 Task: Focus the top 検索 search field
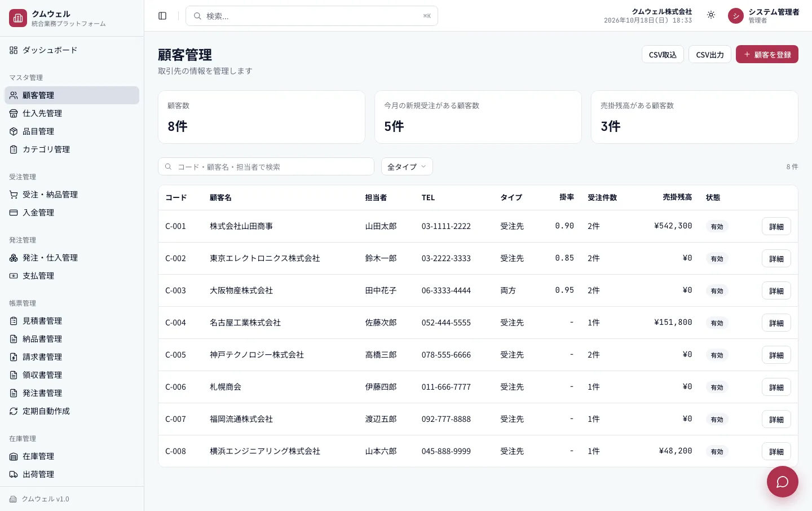point(312,16)
